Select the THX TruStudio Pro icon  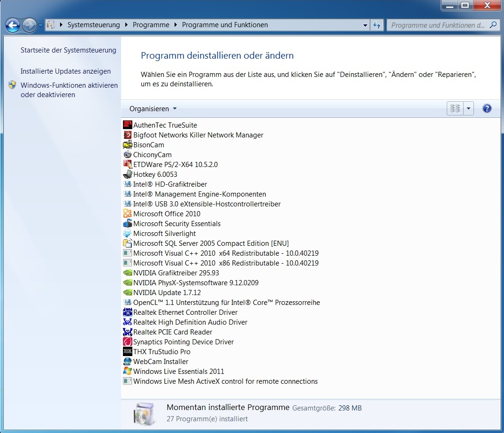128,352
